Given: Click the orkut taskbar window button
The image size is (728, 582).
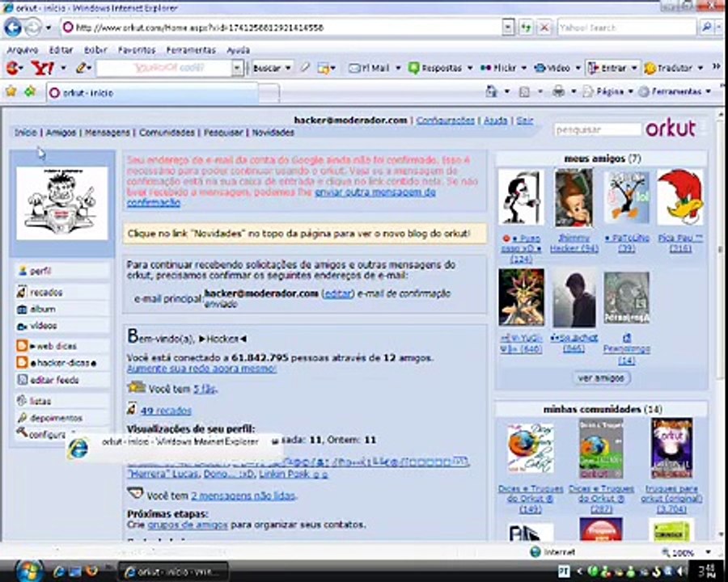Looking at the screenshot, I should pyautogui.click(x=174, y=571).
